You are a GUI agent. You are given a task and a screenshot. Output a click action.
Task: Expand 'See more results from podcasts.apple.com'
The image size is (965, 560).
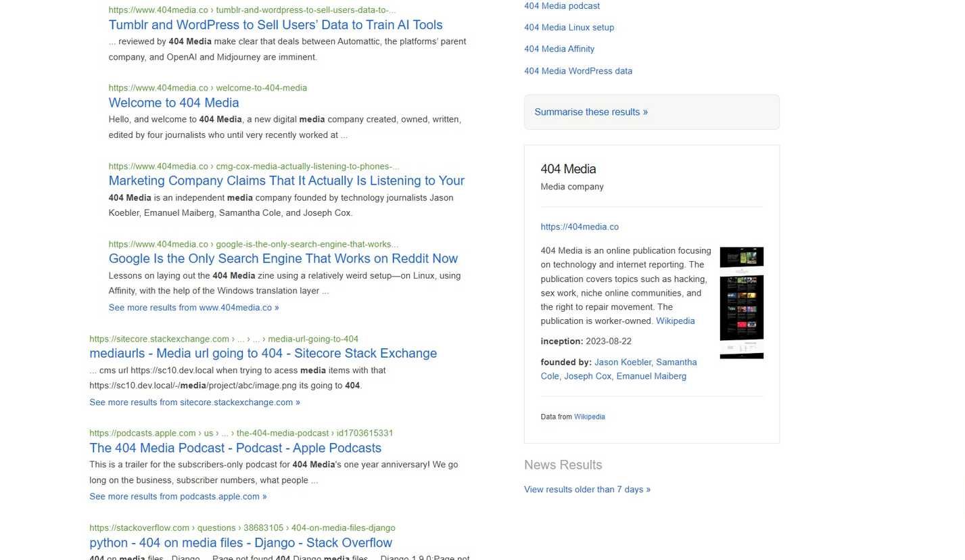[x=178, y=496]
